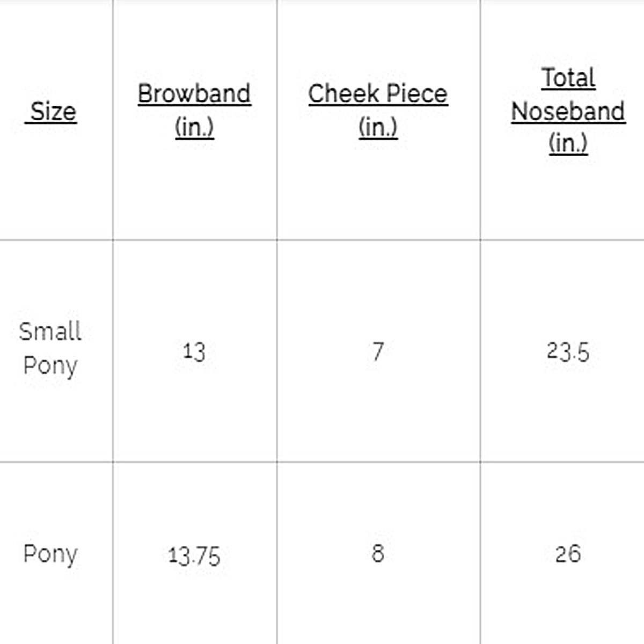Click "(in.)" under the Cheek Piece header
Viewport: 644px width, 644px height.
coord(378,127)
